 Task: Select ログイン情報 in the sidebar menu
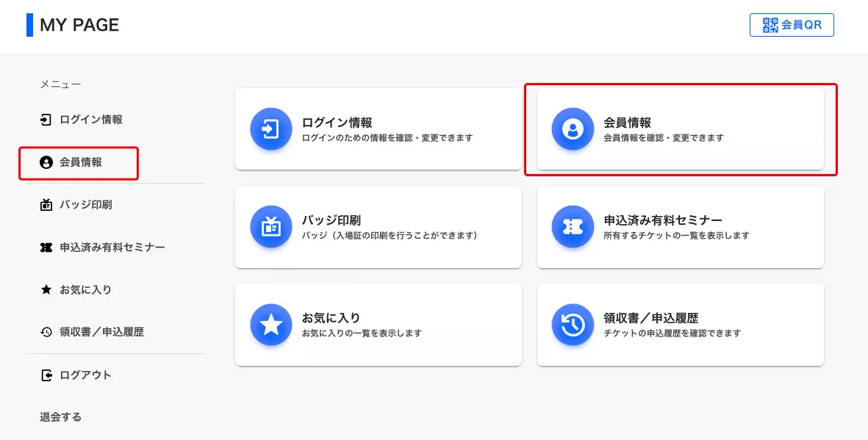click(x=91, y=120)
